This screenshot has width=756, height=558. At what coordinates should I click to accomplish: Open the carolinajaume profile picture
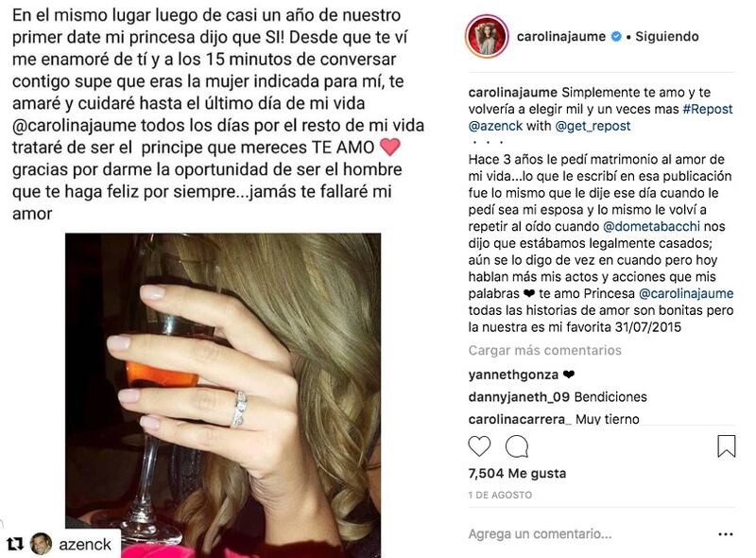[x=487, y=36]
